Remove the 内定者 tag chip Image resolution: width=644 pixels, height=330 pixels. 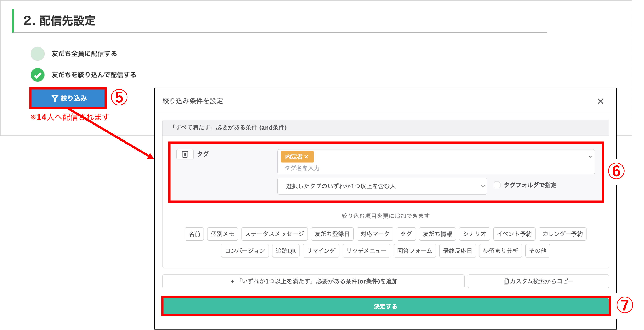point(306,157)
